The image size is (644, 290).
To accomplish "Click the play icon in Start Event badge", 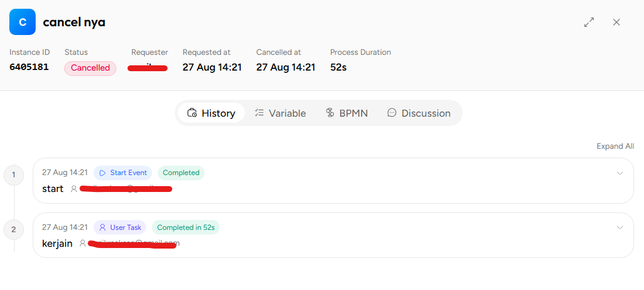I will coord(103,173).
